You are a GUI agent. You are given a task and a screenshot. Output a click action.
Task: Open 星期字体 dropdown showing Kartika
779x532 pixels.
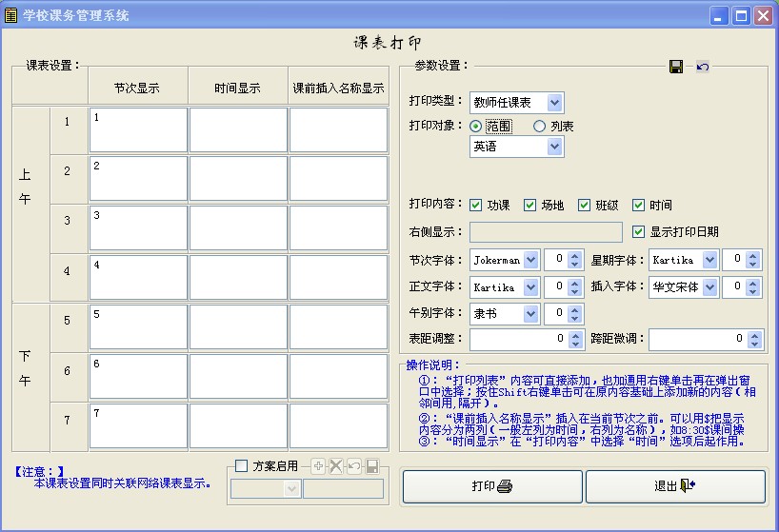point(710,260)
